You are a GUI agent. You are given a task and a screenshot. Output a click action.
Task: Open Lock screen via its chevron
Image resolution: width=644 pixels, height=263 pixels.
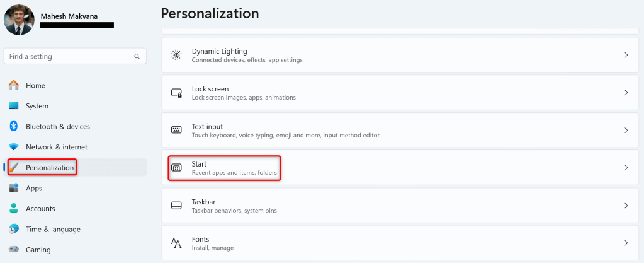[x=626, y=93]
